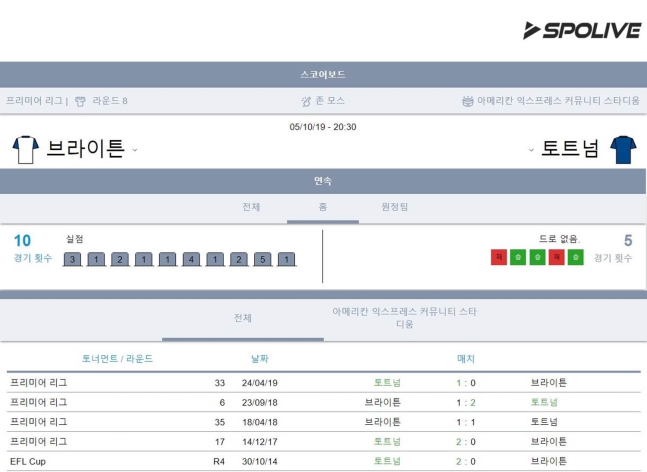Click round R4 in the EFL Cup row

(219, 461)
